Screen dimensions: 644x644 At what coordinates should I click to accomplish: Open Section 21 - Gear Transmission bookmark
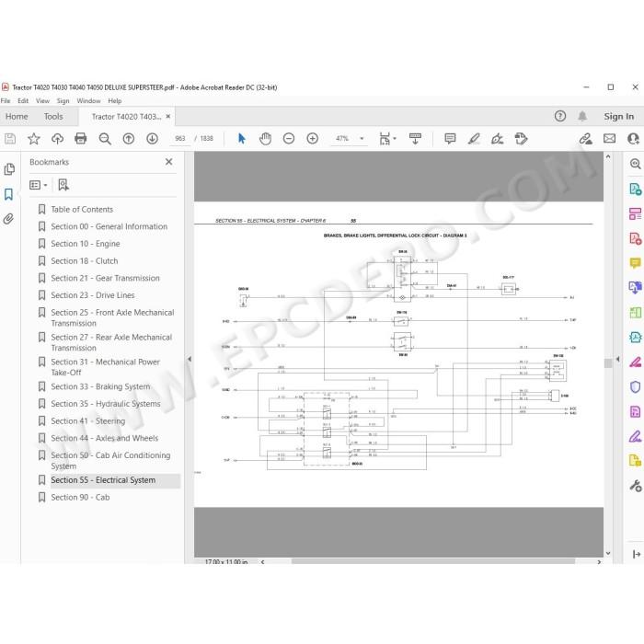pos(105,278)
